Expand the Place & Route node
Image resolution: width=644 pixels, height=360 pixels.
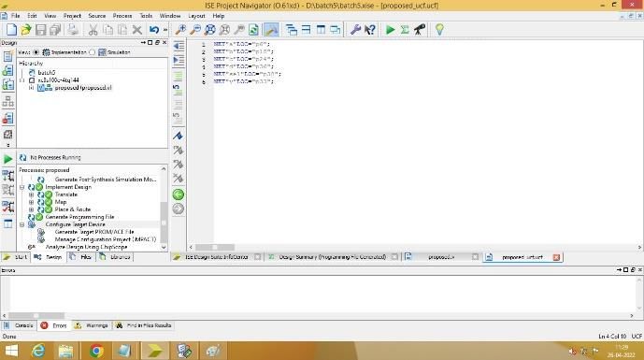pyautogui.click(x=31, y=209)
